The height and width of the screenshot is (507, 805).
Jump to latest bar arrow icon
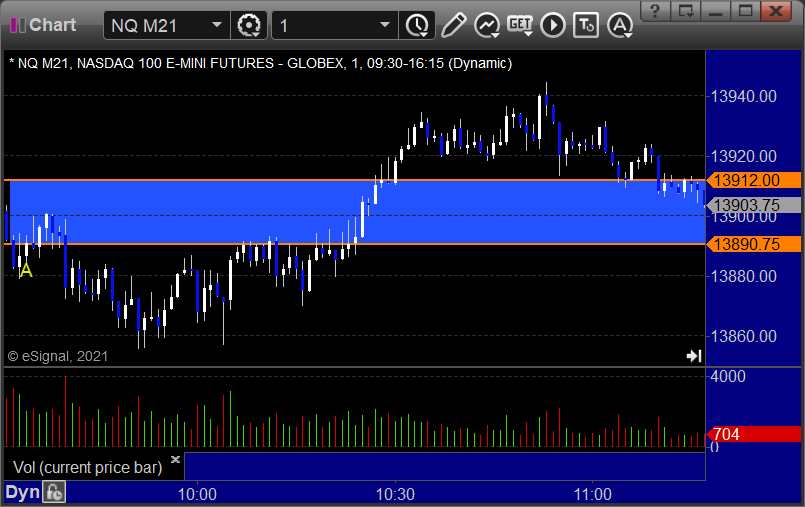[694, 356]
